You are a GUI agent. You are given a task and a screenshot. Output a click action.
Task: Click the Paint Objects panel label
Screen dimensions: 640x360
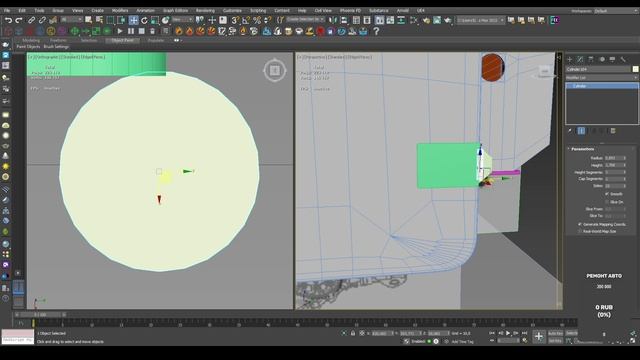coord(28,47)
